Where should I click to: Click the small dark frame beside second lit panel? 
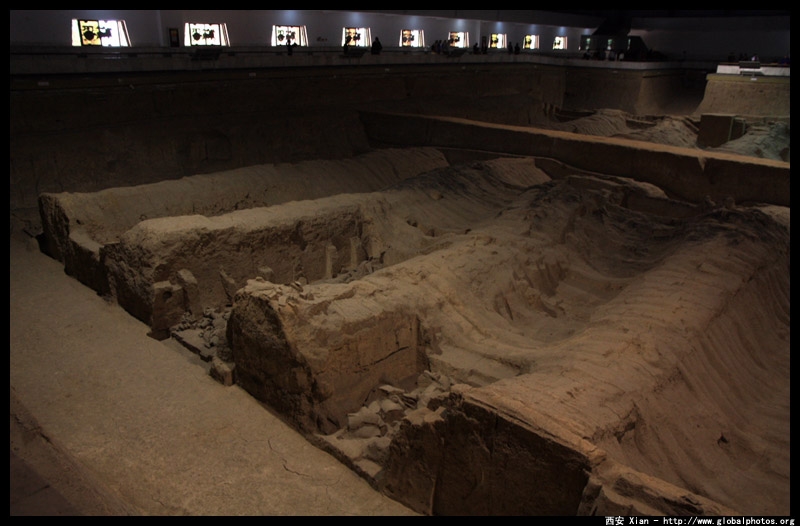(x=174, y=37)
